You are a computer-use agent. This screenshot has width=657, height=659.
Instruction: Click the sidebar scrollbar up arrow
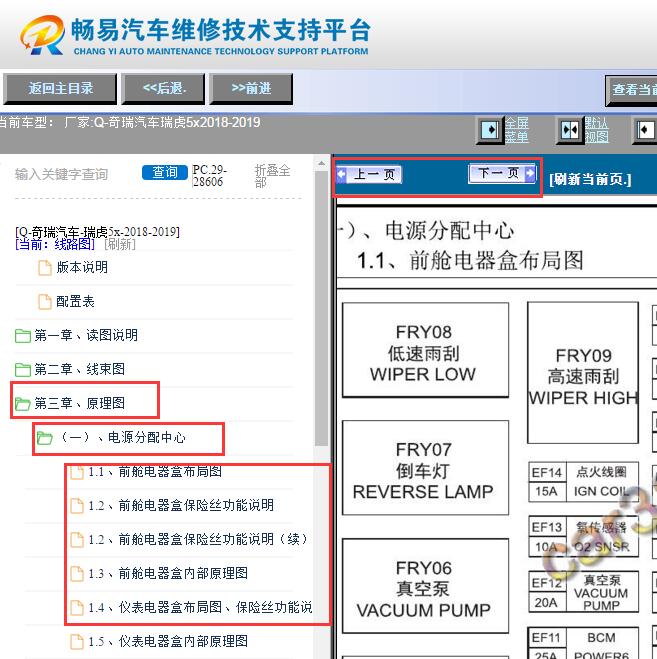click(322, 163)
